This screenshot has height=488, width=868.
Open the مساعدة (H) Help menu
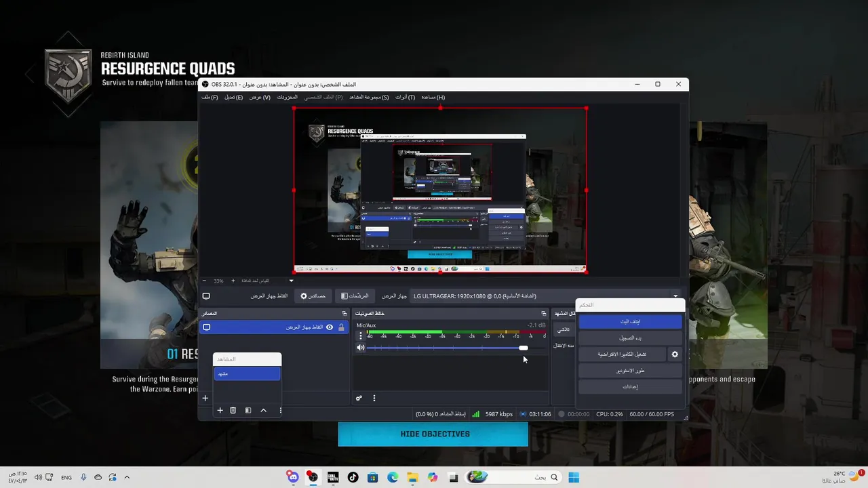point(433,97)
